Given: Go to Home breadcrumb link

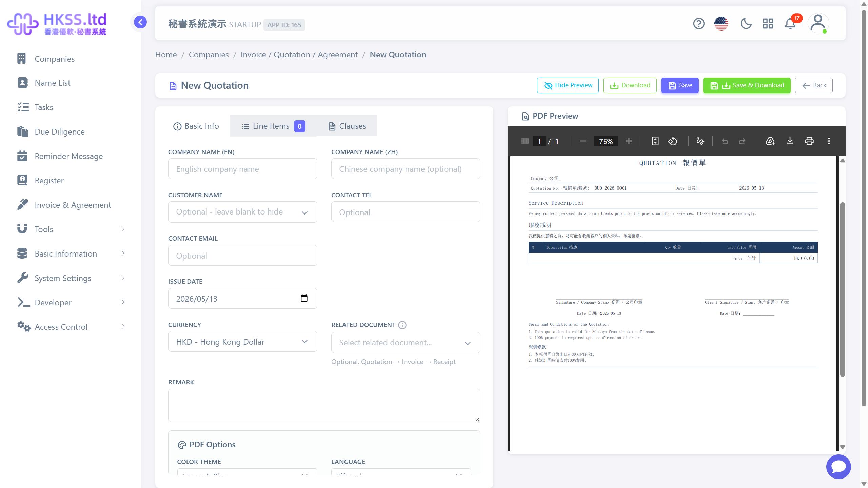Looking at the screenshot, I should [166, 55].
